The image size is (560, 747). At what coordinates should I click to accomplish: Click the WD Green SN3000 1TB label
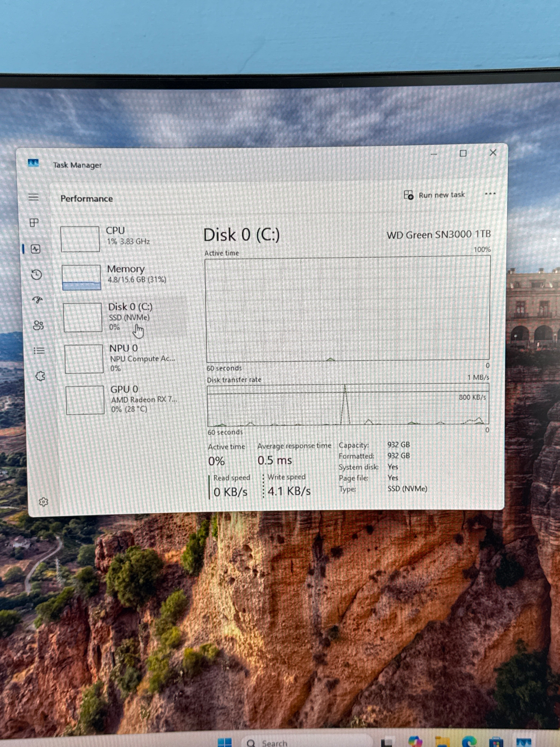439,234
